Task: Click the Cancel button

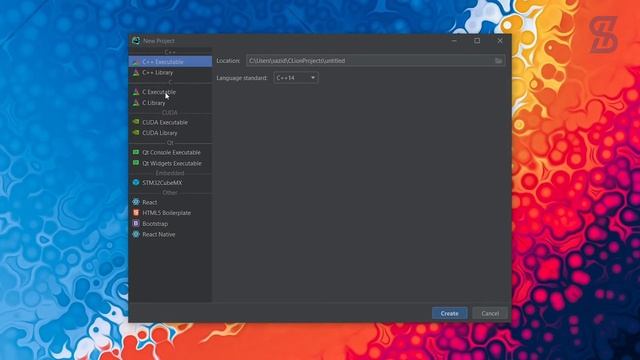Action: point(490,313)
